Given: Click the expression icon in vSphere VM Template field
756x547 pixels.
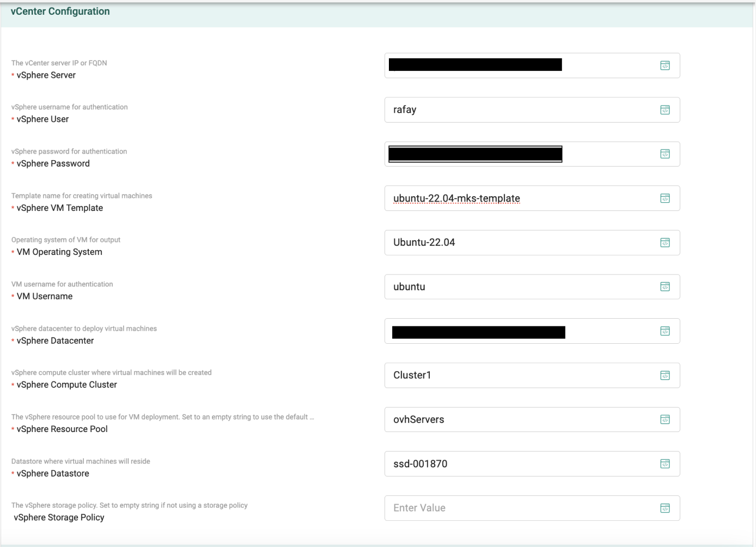Looking at the screenshot, I should click(x=665, y=198).
